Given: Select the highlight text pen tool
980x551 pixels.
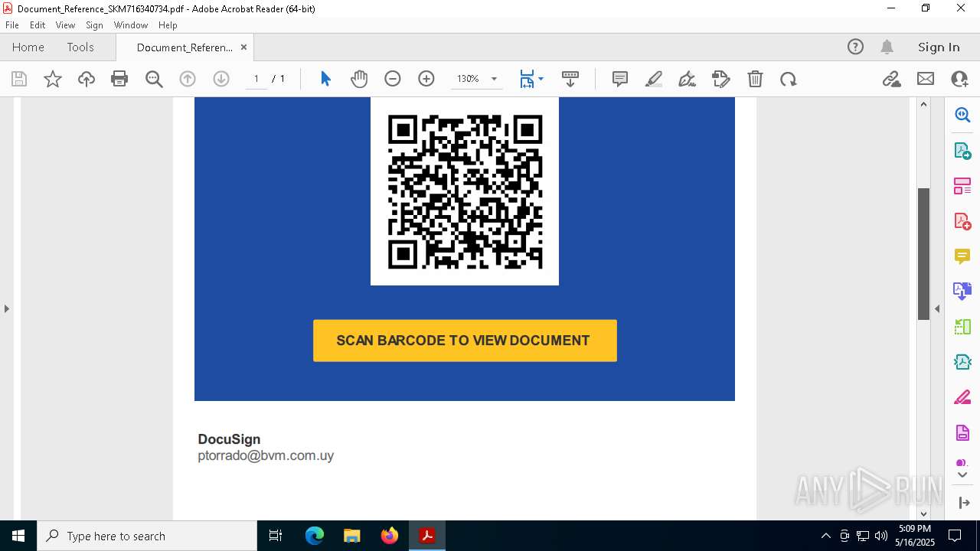Looking at the screenshot, I should coord(654,79).
